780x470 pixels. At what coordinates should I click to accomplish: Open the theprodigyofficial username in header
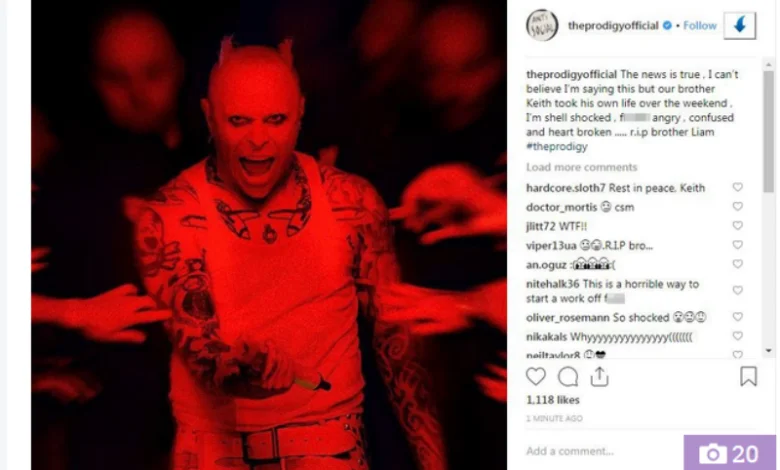pyautogui.click(x=613, y=25)
